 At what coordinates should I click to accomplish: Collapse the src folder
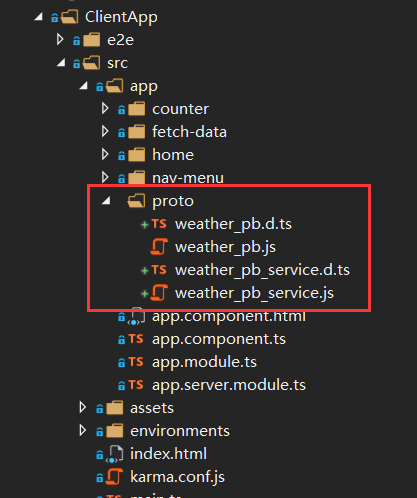pyautogui.click(x=61, y=62)
